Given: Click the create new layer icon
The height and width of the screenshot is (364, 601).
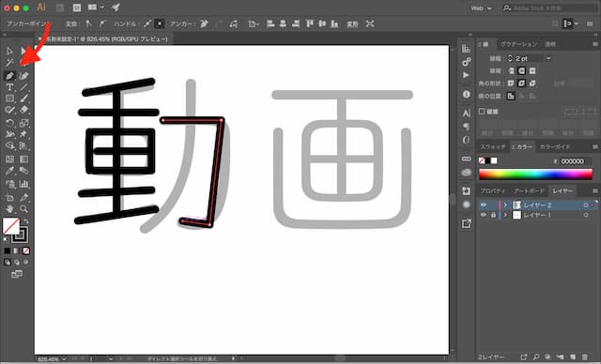Looking at the screenshot, I should [573, 357].
